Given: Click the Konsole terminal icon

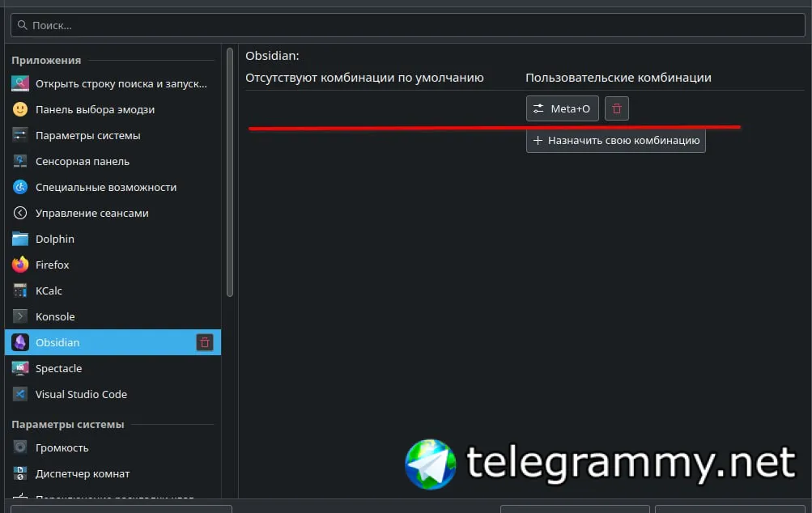Looking at the screenshot, I should (x=20, y=316).
